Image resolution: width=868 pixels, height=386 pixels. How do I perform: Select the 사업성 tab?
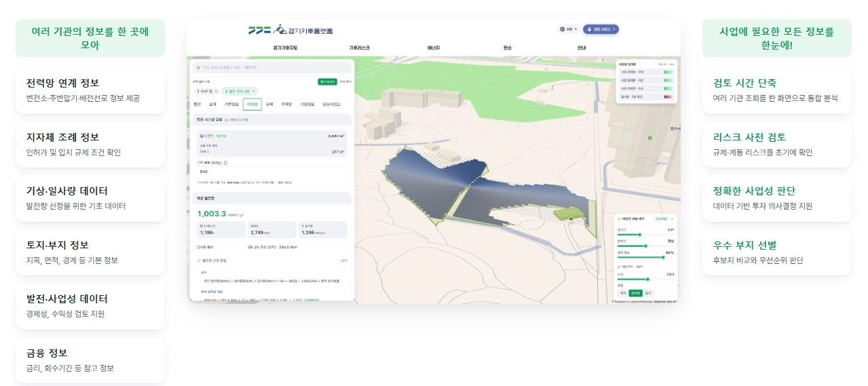[x=252, y=104]
